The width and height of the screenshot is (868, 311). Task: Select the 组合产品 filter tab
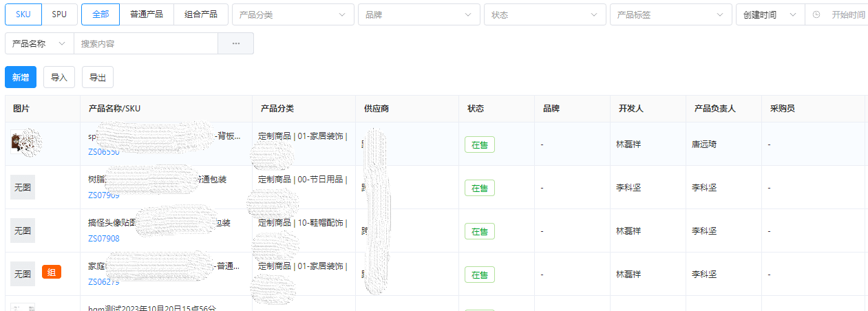(201, 14)
